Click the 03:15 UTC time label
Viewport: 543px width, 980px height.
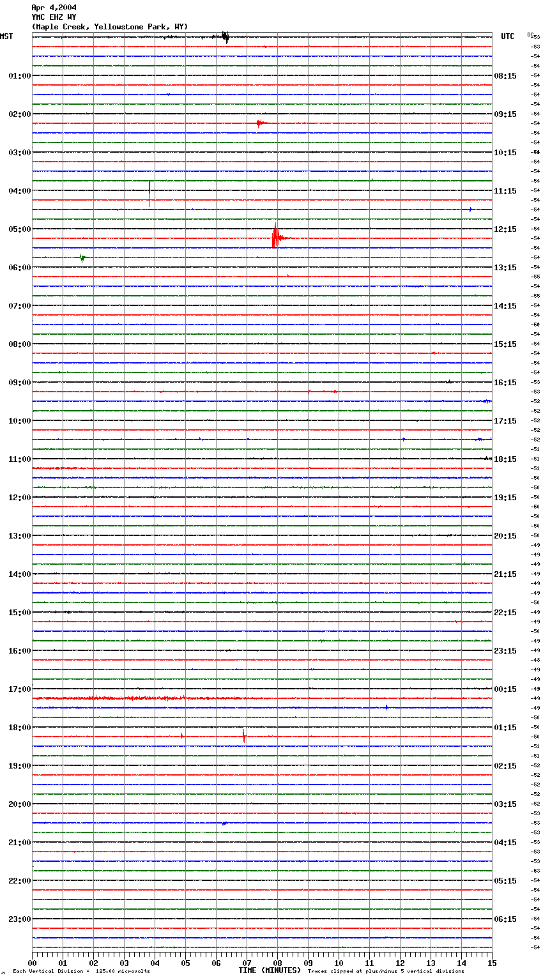pyautogui.click(x=505, y=804)
